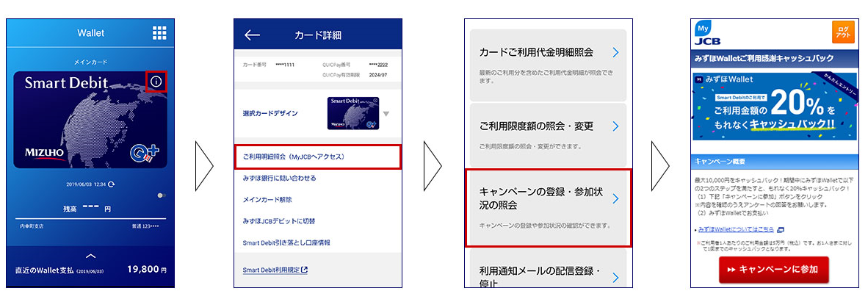Select ご利用限度額の照会・変更 title
Viewport: 868px width, 302px height.
point(536,126)
